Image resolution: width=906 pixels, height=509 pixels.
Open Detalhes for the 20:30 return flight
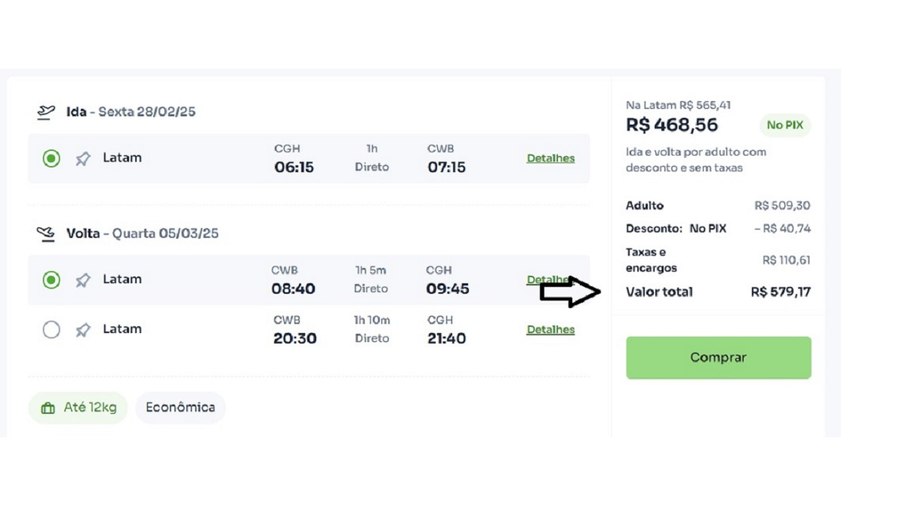pos(550,329)
